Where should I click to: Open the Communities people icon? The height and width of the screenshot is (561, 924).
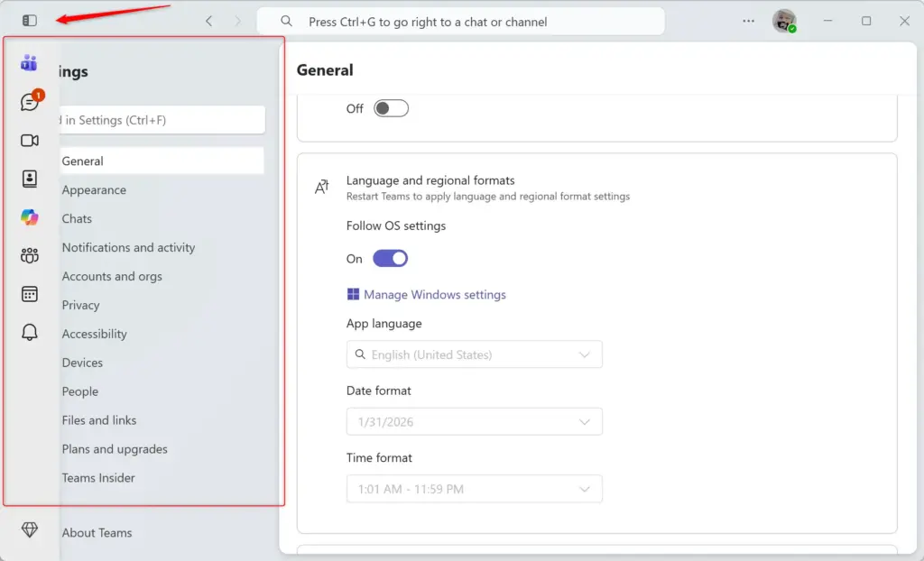tap(30, 255)
